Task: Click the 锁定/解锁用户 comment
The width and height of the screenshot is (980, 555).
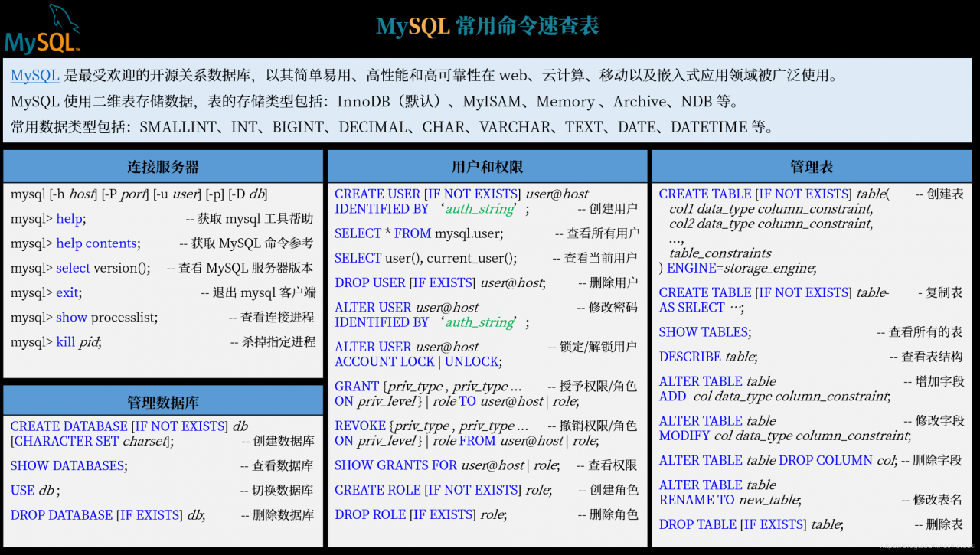Action: 593,347
